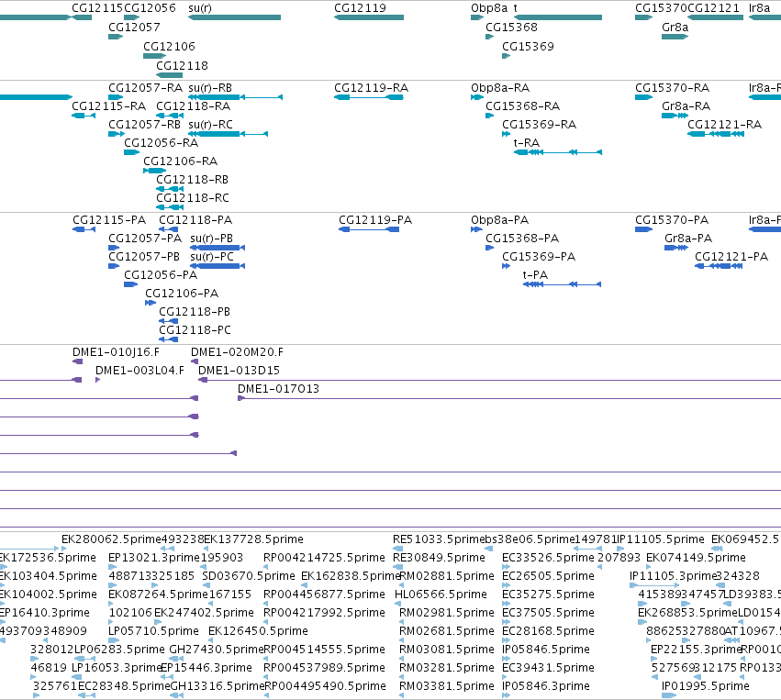This screenshot has width=781, height=700.
Task: Select the IP05846.3prime EST label
Action: pos(546,686)
